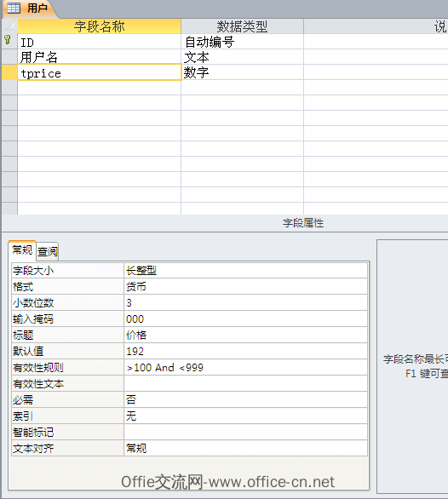Click the 用户 table tab
The image size is (448, 499).
coord(30,9)
